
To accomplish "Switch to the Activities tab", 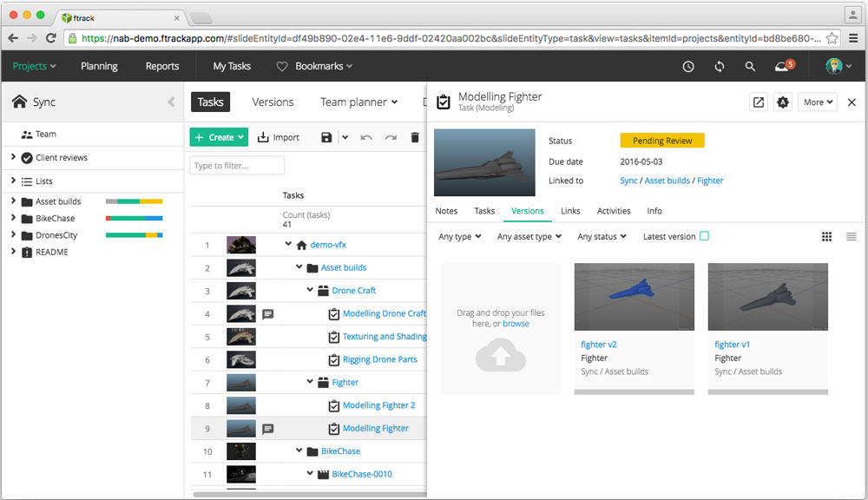I will pos(614,211).
